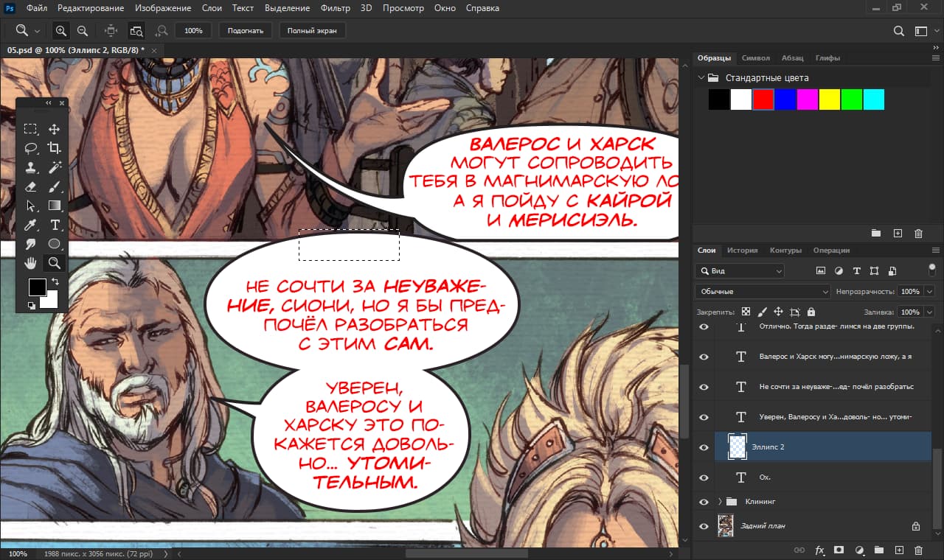This screenshot has width=944, height=560.
Task: Hide the Эллипс 2 layer
Action: pyautogui.click(x=704, y=447)
